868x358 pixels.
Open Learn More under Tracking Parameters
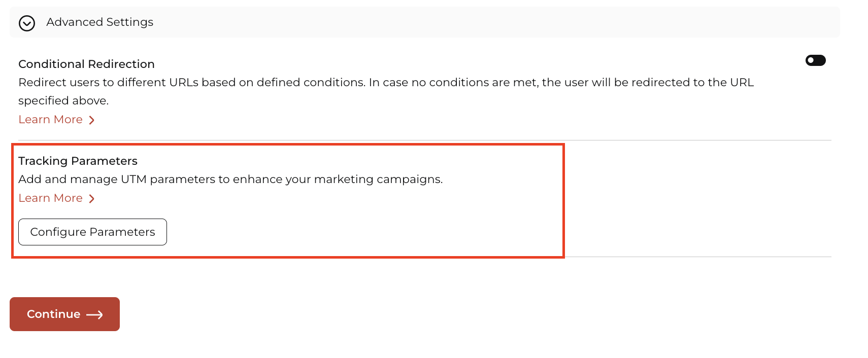(x=50, y=198)
